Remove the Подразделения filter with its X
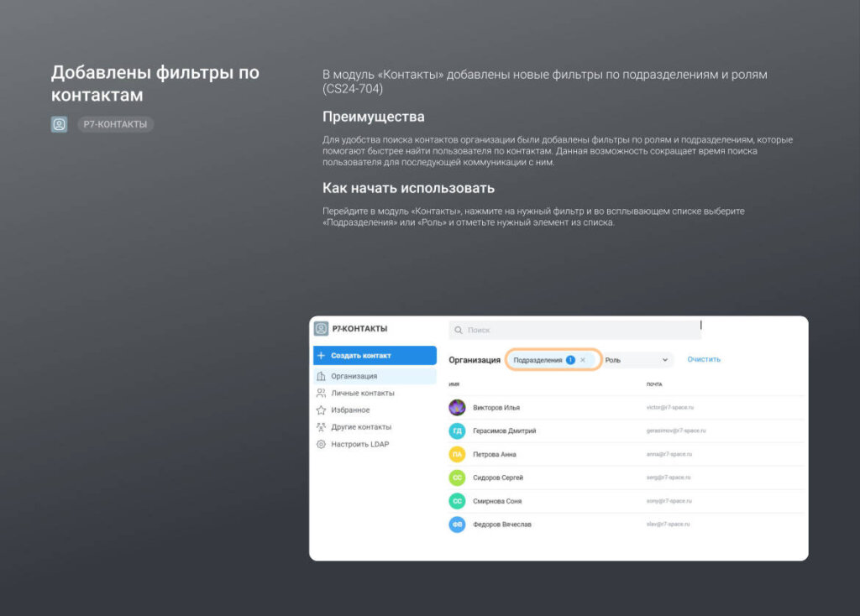Image resolution: width=860 pixels, height=616 pixels. (x=583, y=360)
